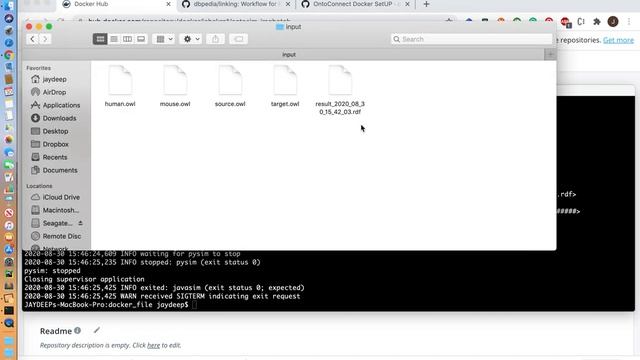Open Terminal from the Dock

coord(9,311)
